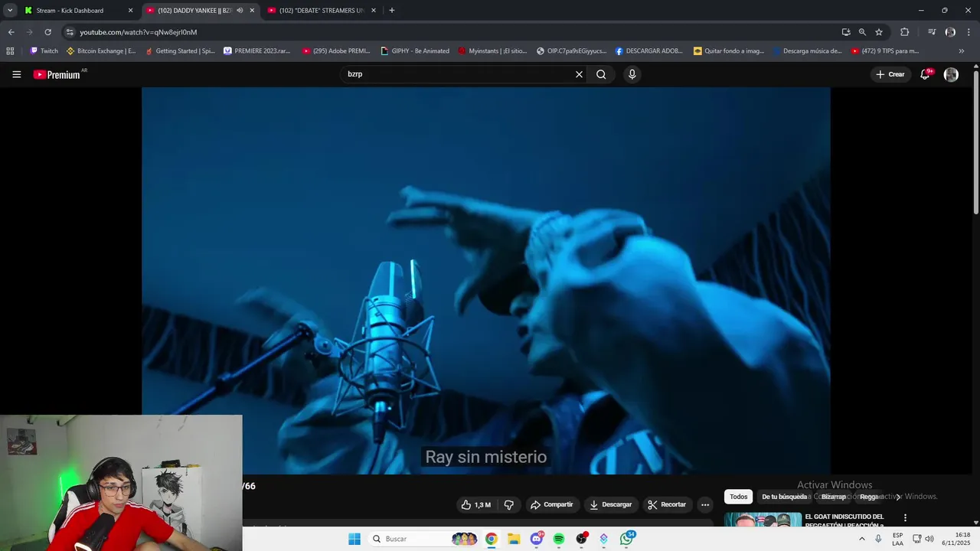Like the video with thumbs up
The image size is (980, 551).
click(475, 504)
